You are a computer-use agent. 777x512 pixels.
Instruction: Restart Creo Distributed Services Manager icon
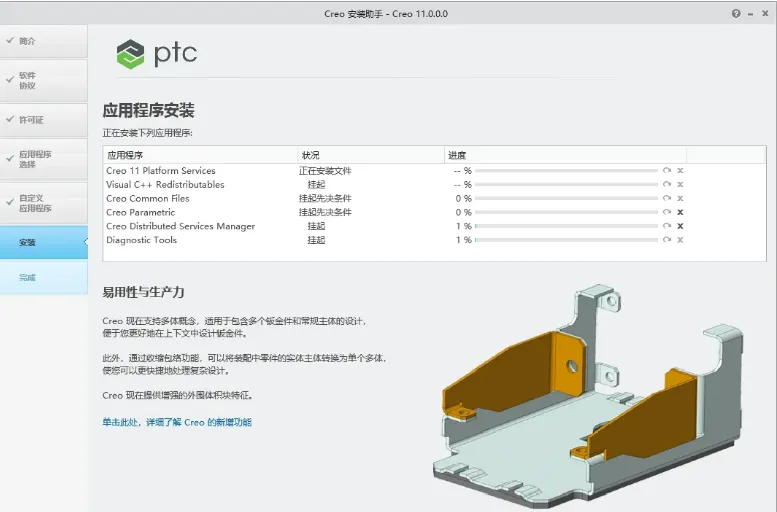coord(667,226)
